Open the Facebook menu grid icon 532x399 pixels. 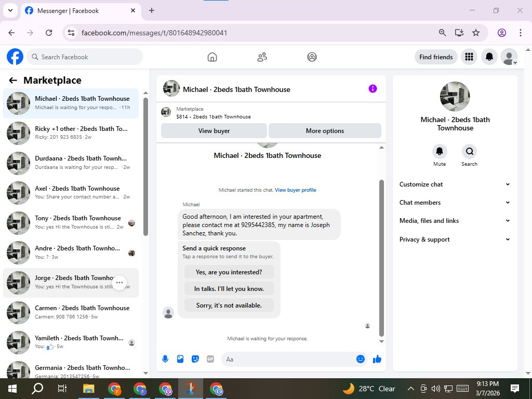click(x=469, y=57)
